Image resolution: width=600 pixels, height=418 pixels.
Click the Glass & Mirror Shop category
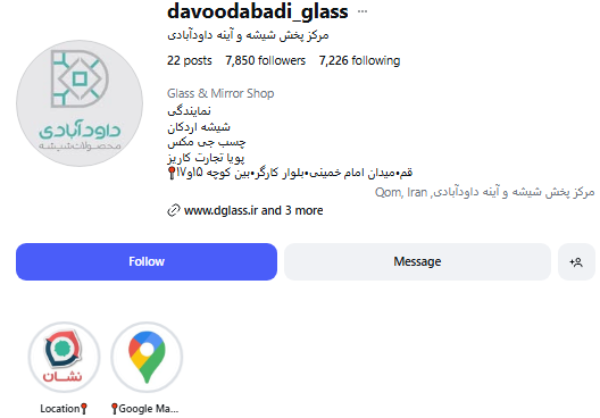[x=220, y=93]
